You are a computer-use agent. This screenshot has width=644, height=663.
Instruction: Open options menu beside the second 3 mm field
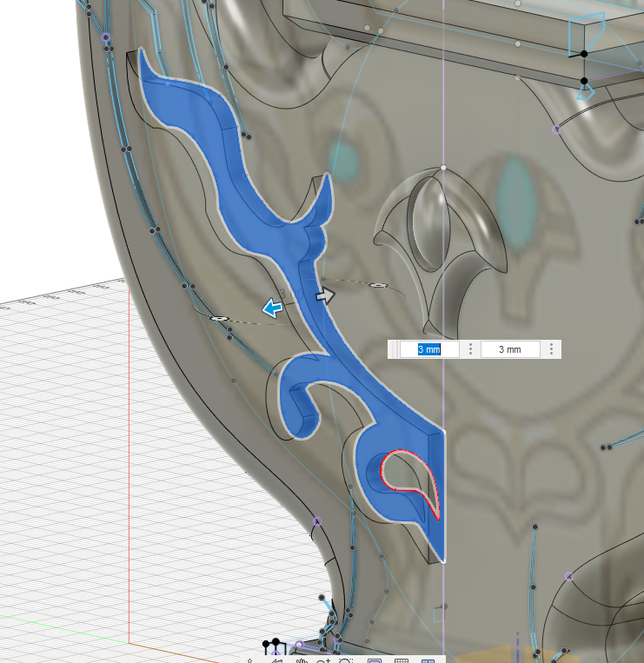pyautogui.click(x=551, y=349)
